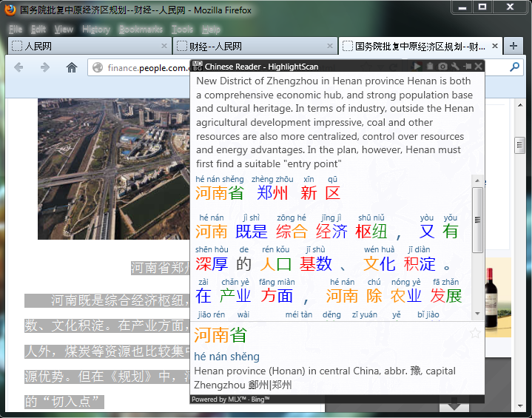
Task: Select the 国务院批复中原经济区规划 tab
Action: coord(421,46)
